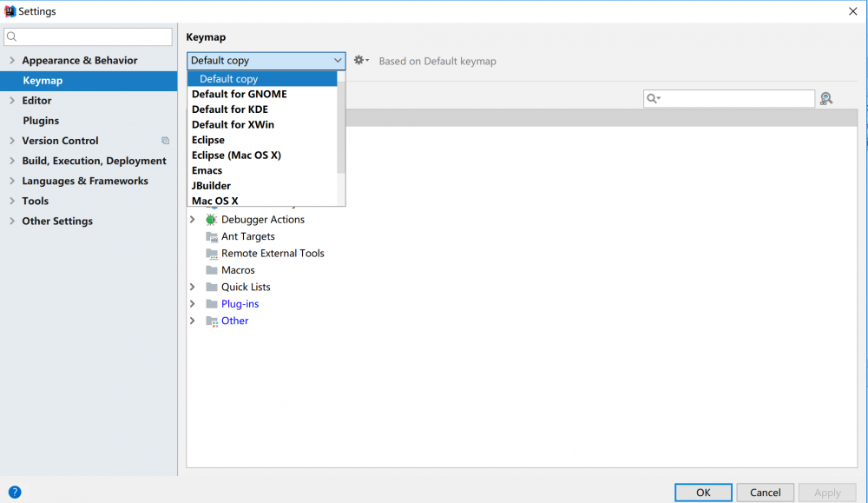The width and height of the screenshot is (868, 503).
Task: Click the search magnifier in keymap filter
Action: tap(654, 99)
